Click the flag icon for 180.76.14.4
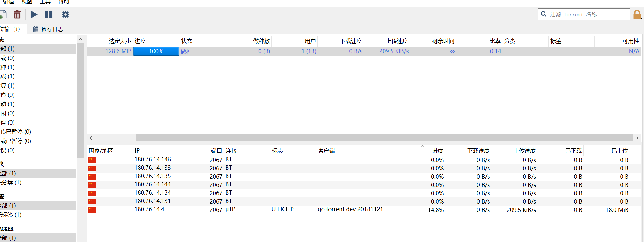Screen dimensions: 644x242 coord(92,210)
